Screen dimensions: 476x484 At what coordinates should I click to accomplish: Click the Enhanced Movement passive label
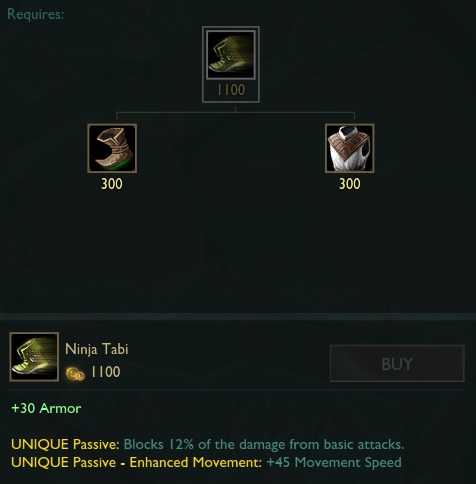[x=136, y=462]
